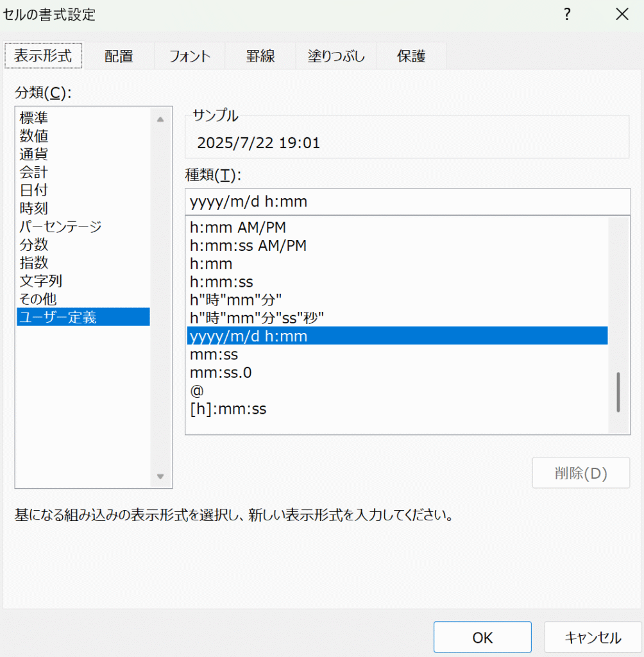Viewport: 644px width, 657px height.
Task: Switch to the 罫線 tab
Action: pos(260,56)
